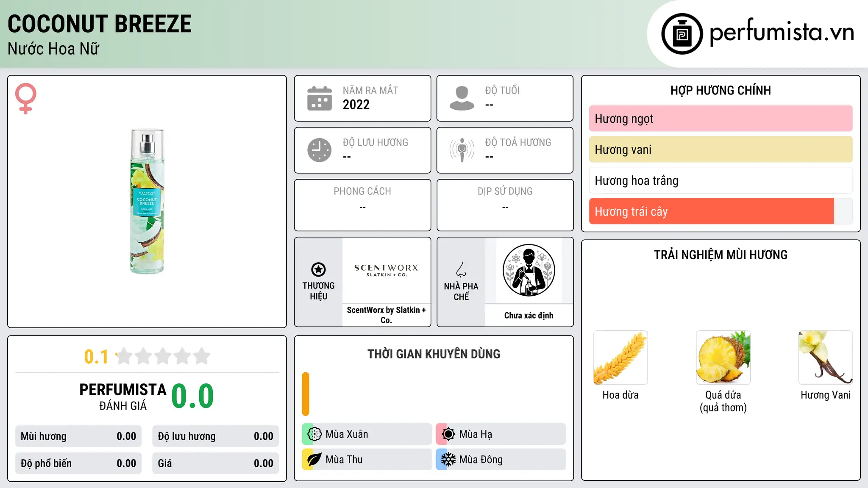Viewport: 868px width, 488px height.
Task: Click the COCONUT BREEZE title
Action: click(x=100, y=24)
